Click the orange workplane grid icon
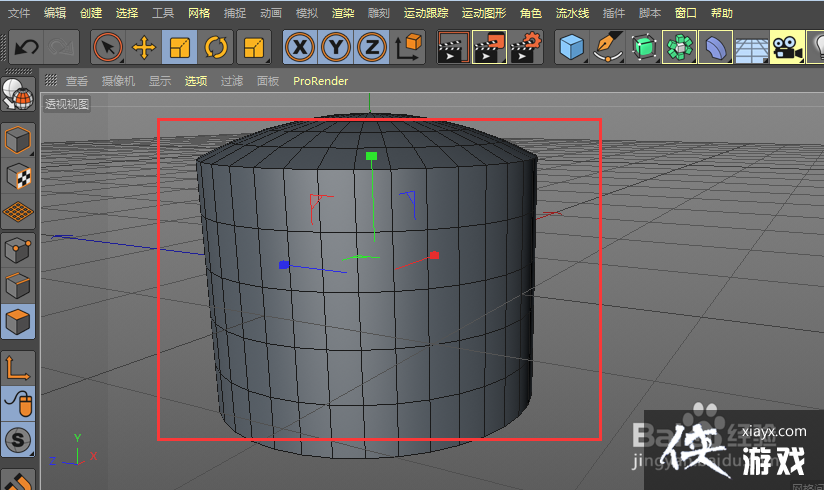 click(18, 212)
